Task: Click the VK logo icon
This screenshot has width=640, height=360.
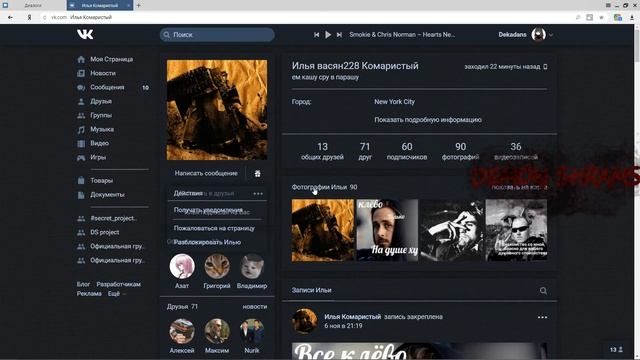Action: click(x=85, y=34)
